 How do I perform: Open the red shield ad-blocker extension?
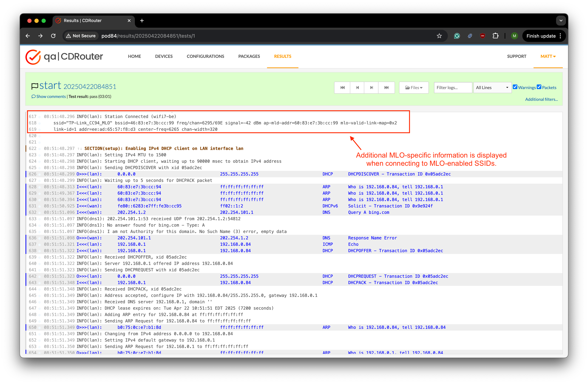482,36
